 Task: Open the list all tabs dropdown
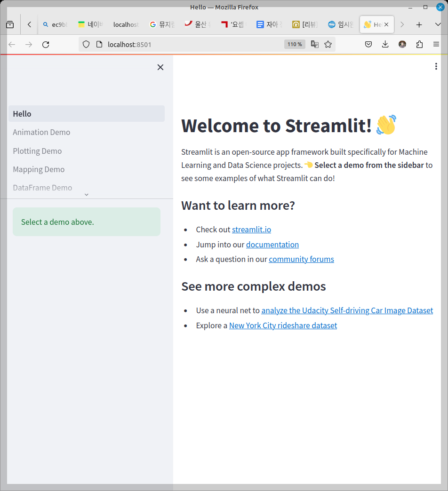(x=438, y=24)
